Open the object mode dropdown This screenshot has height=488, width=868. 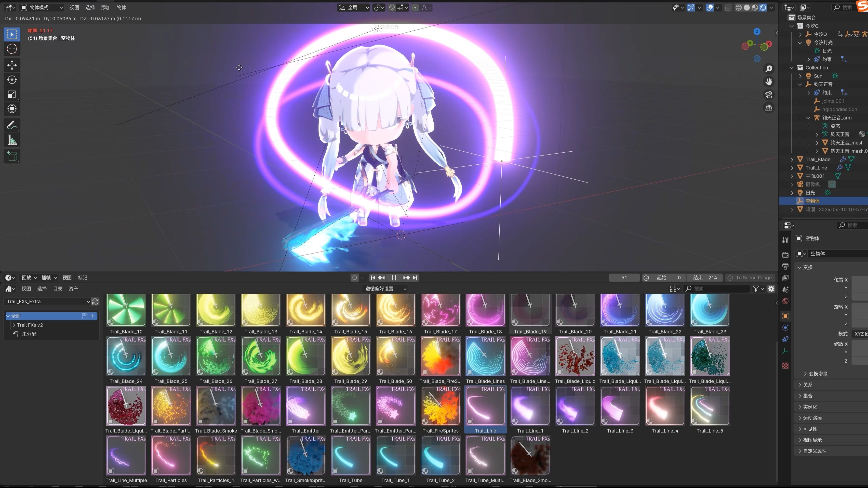click(x=42, y=7)
